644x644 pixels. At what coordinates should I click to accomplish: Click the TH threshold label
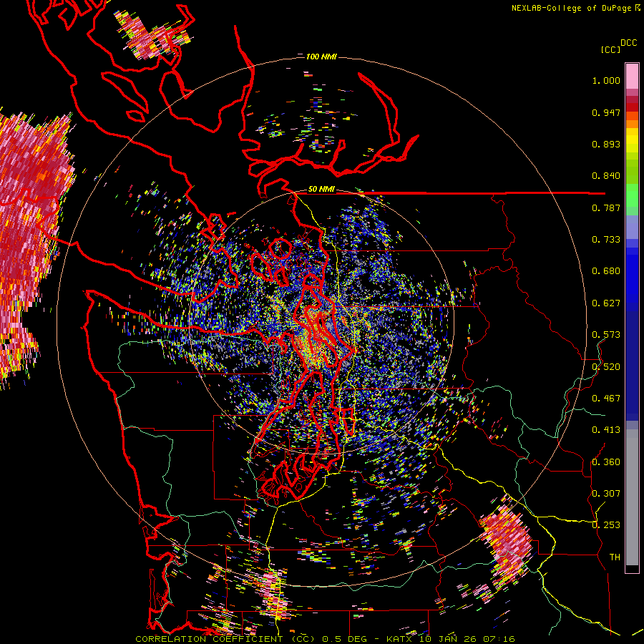click(615, 557)
